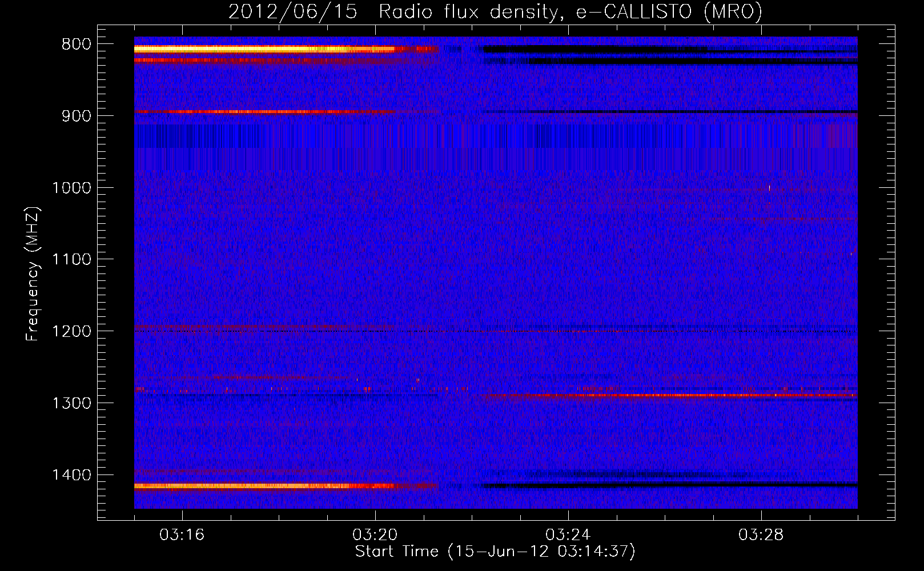Click the 'Frequency (MHZ)' axis title

point(33,274)
